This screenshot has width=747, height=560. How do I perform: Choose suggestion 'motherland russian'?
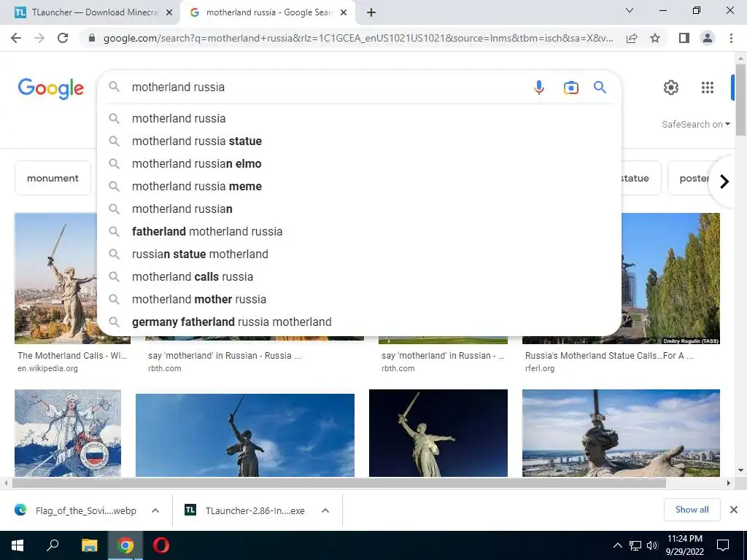359,209
